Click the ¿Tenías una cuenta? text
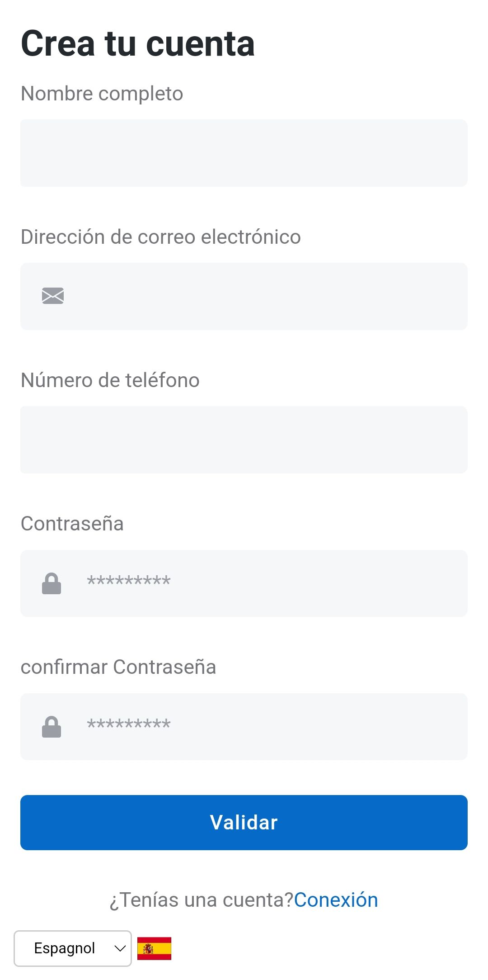 tap(202, 900)
